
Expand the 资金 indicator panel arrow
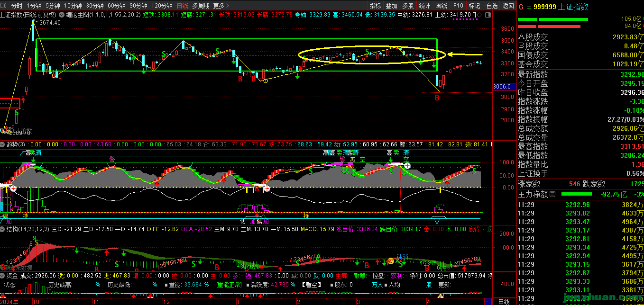pos(2,275)
